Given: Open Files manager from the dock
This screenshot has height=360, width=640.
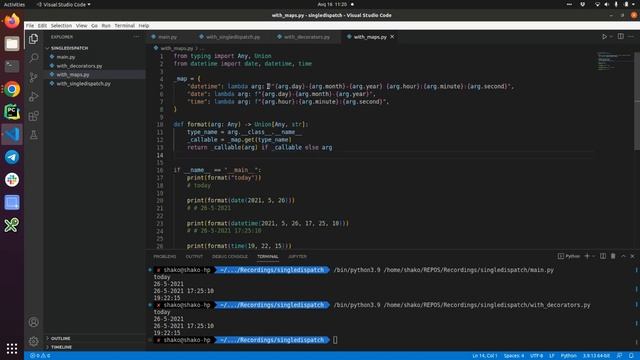Looking at the screenshot, I should click(x=12, y=44).
